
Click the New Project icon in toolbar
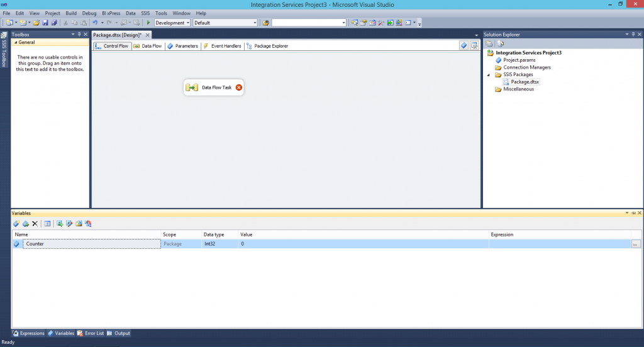[9, 23]
